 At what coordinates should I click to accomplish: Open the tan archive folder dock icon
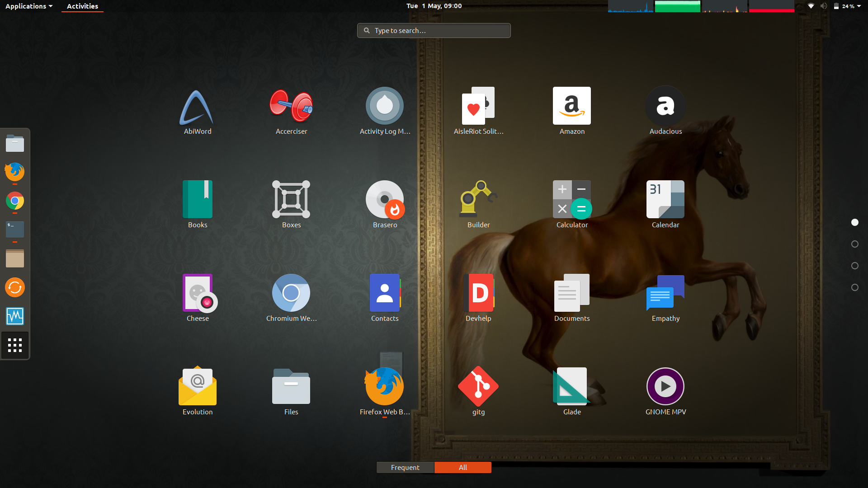pyautogui.click(x=15, y=258)
